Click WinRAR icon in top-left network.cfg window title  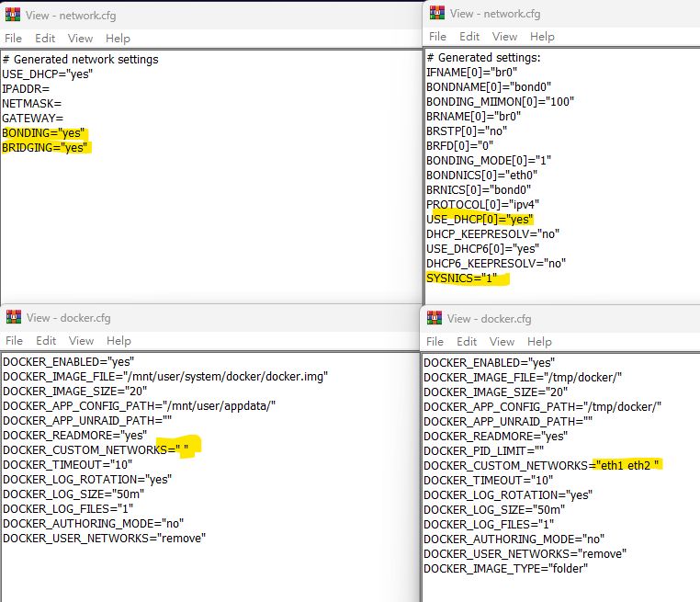coord(13,15)
